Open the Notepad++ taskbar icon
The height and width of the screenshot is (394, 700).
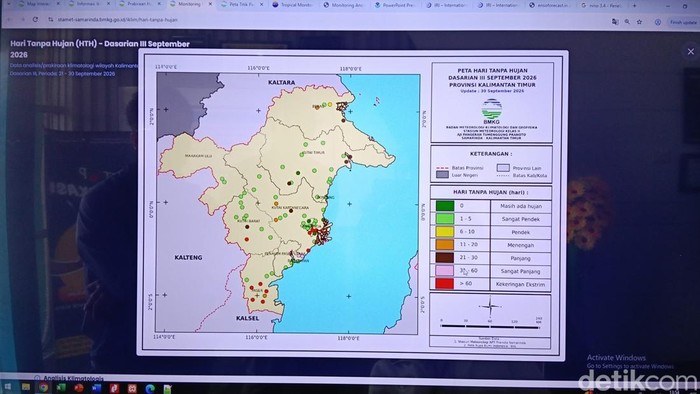point(167,389)
